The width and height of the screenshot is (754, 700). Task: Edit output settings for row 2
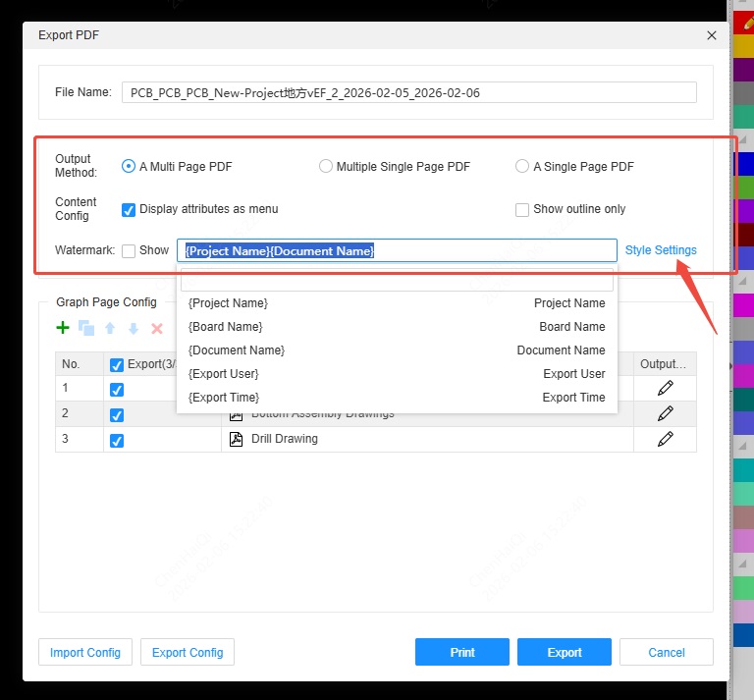[x=665, y=413]
